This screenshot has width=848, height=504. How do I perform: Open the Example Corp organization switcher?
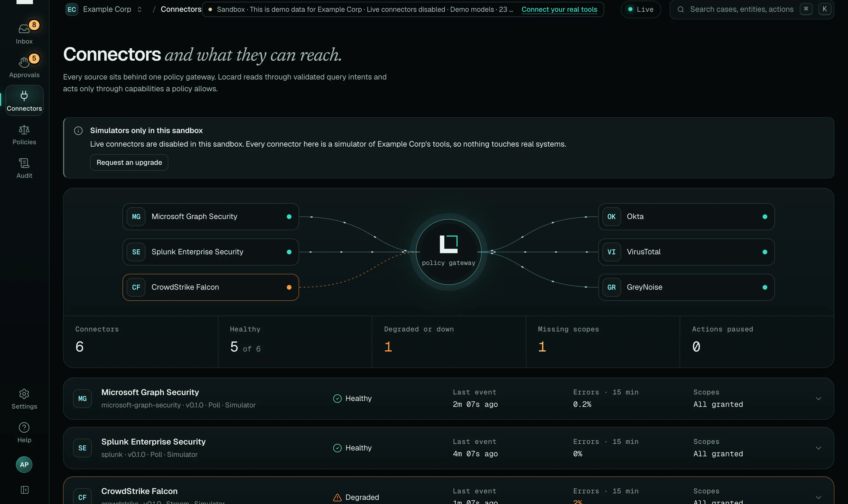click(104, 9)
